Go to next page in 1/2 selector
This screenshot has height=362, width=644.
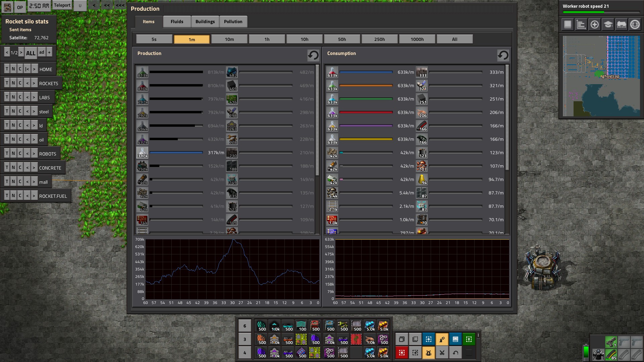tap(21, 52)
